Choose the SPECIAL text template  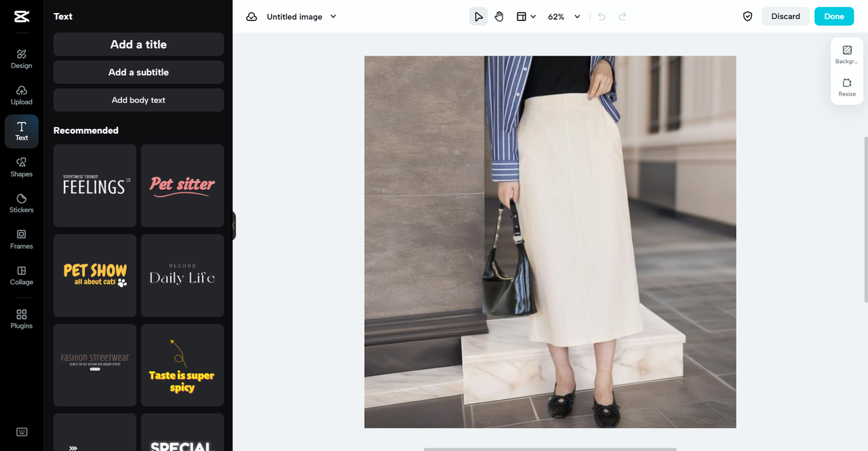coord(182,432)
